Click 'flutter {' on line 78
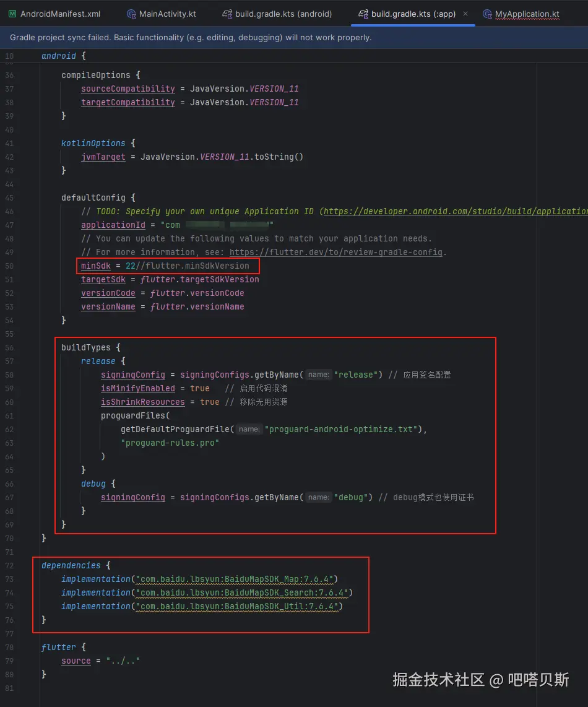Image resolution: width=588 pixels, height=707 pixels. point(64,647)
